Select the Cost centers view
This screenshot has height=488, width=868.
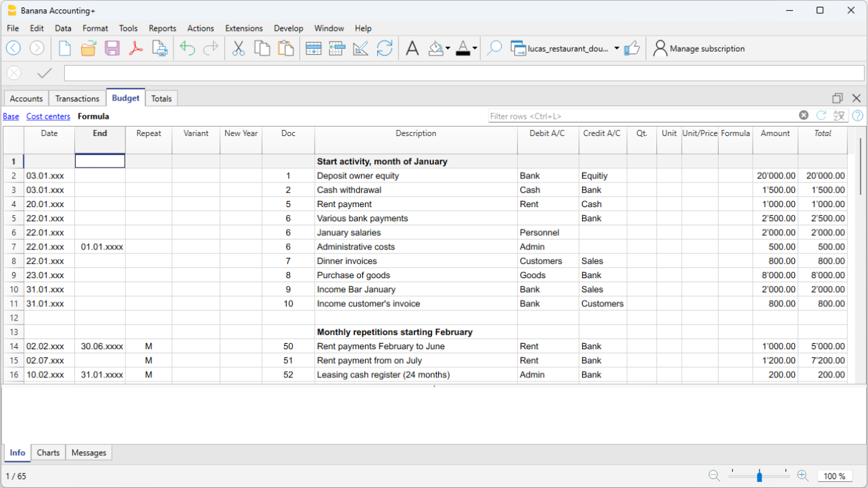pyautogui.click(x=48, y=116)
